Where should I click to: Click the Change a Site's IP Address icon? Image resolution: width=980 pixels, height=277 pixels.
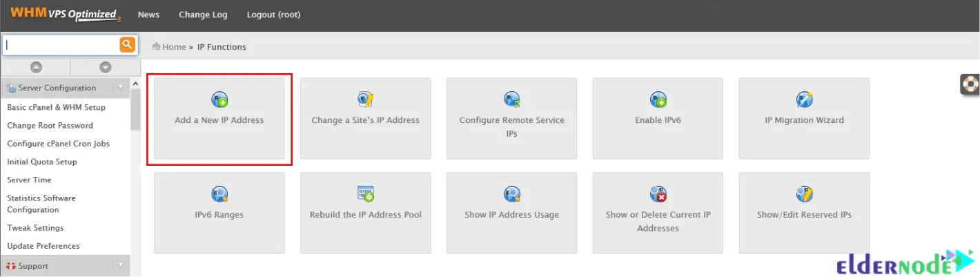(366, 100)
